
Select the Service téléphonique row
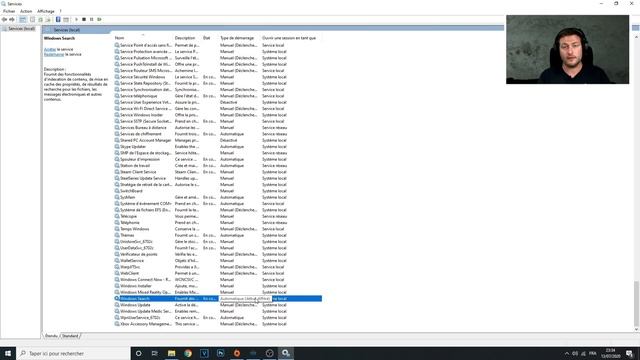pyautogui.click(x=218, y=96)
